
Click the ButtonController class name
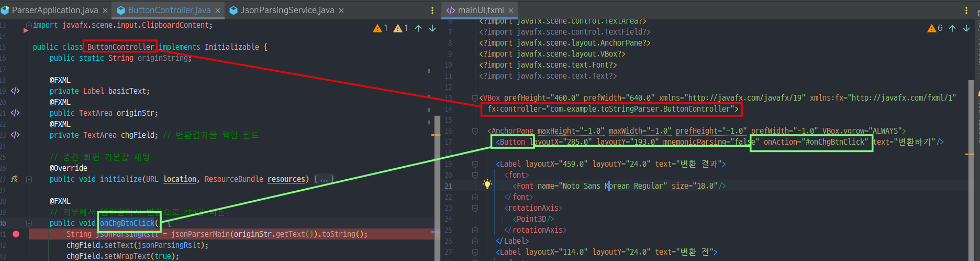[121, 47]
